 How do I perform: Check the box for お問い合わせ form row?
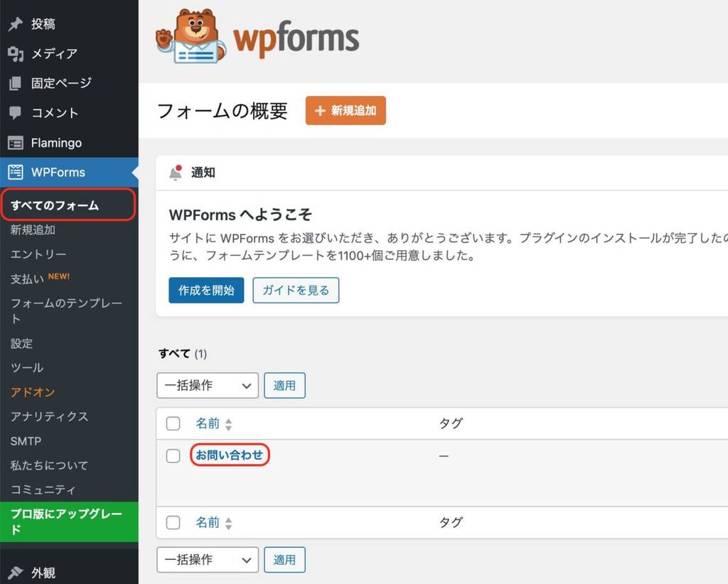pos(173,455)
